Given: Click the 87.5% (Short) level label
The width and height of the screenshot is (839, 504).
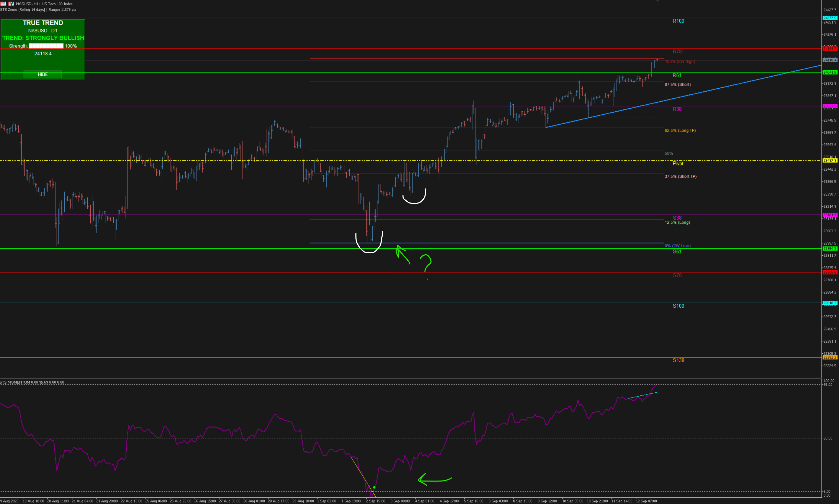Looking at the screenshot, I should 677,85.
